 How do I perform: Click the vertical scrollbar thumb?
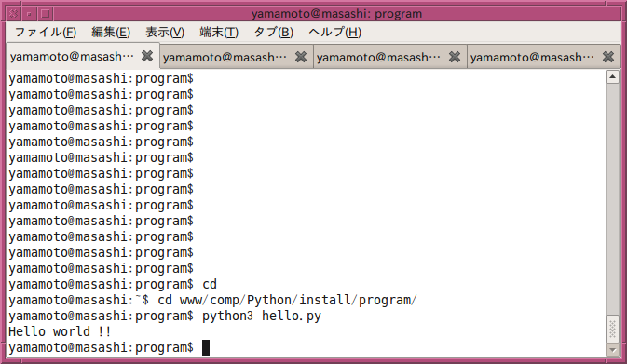612,330
